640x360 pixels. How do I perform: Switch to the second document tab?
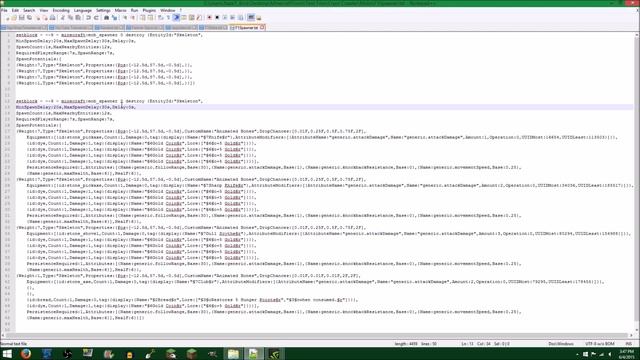pyautogui.click(x=71, y=28)
